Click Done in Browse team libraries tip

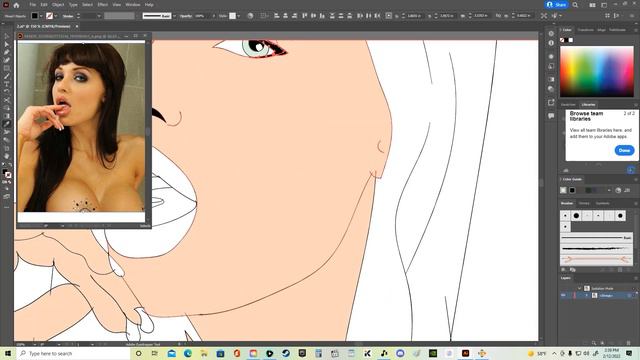pyautogui.click(x=624, y=150)
